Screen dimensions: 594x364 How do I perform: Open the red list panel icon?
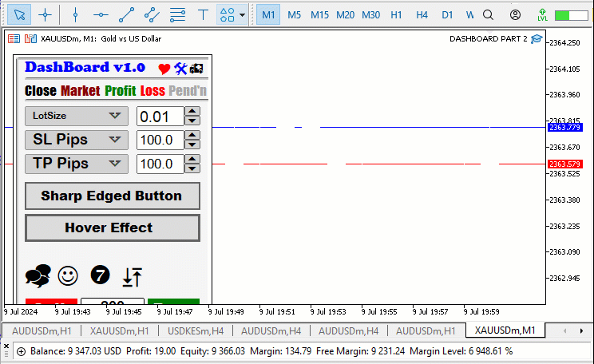14,38
